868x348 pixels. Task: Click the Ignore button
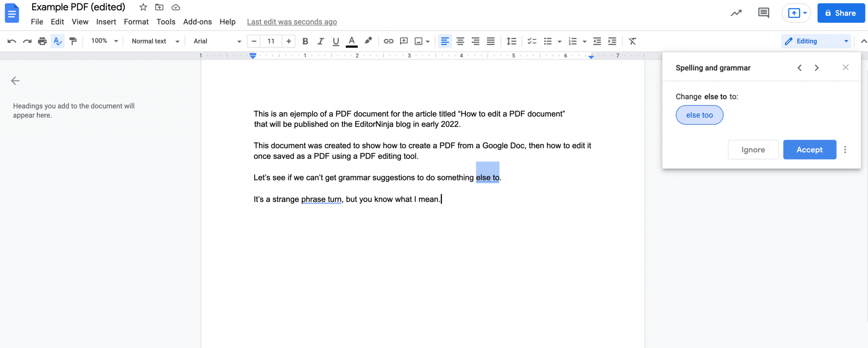pyautogui.click(x=753, y=150)
